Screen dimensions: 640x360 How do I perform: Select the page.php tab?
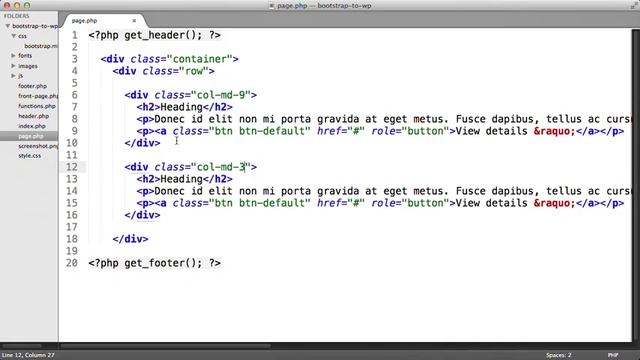84,20
